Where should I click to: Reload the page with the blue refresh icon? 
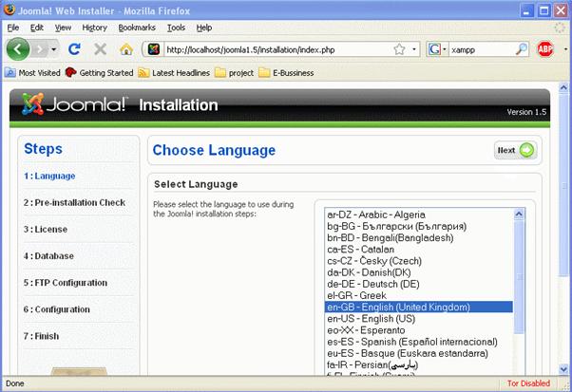[74, 49]
